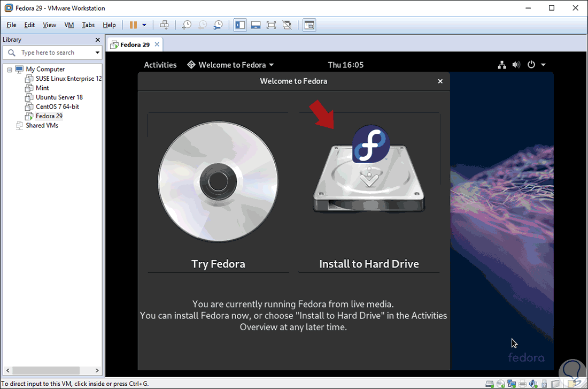This screenshot has width=588, height=389.
Task: Open the VM menu
Action: [x=68, y=25]
